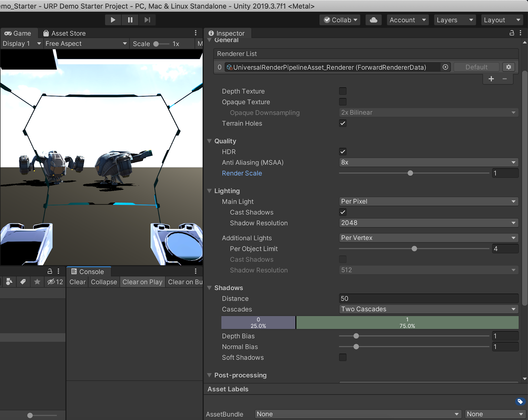528x420 pixels.
Task: Add a renderer with the plus icon
Action: (x=491, y=79)
